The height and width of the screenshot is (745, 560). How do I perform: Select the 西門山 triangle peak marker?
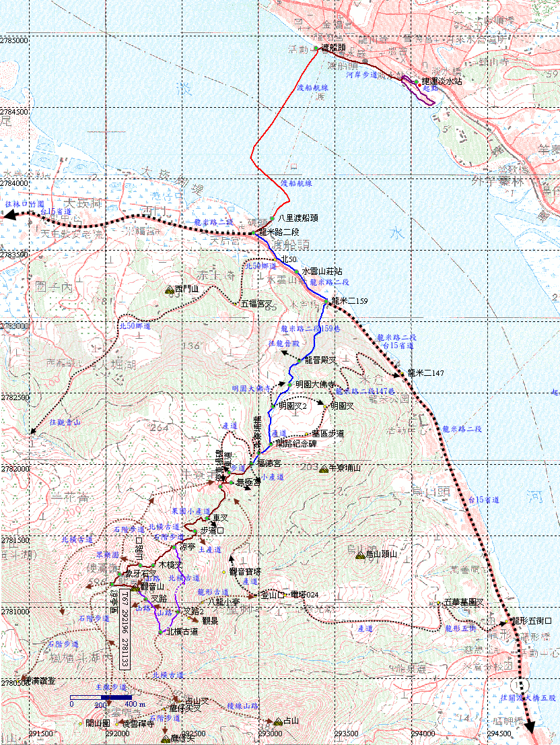point(169,290)
